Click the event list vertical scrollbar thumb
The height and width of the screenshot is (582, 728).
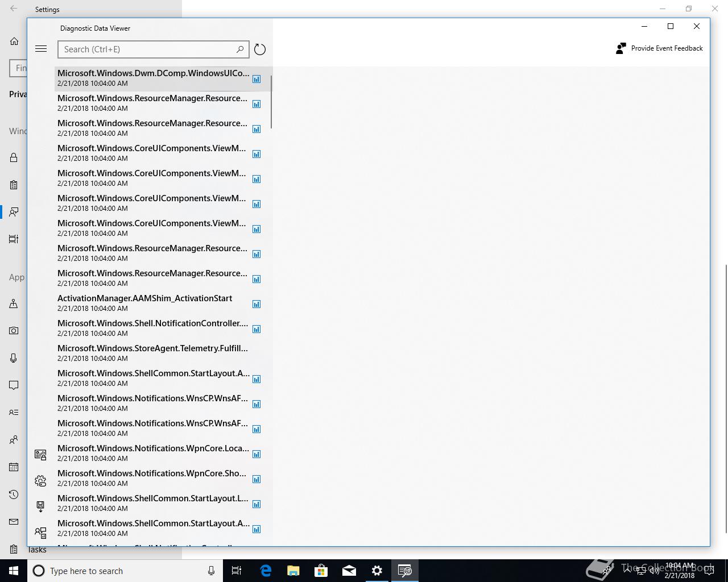coord(271,102)
